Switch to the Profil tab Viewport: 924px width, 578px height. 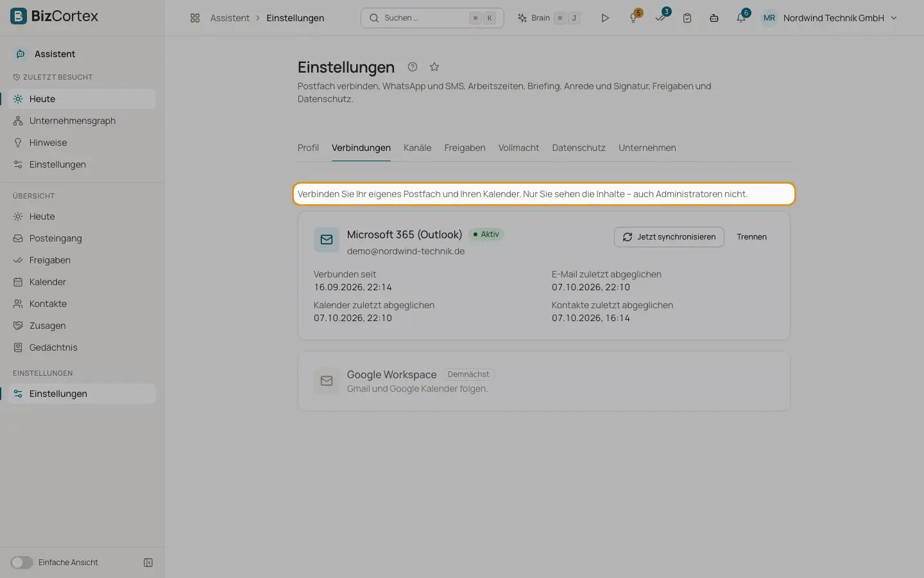click(308, 148)
